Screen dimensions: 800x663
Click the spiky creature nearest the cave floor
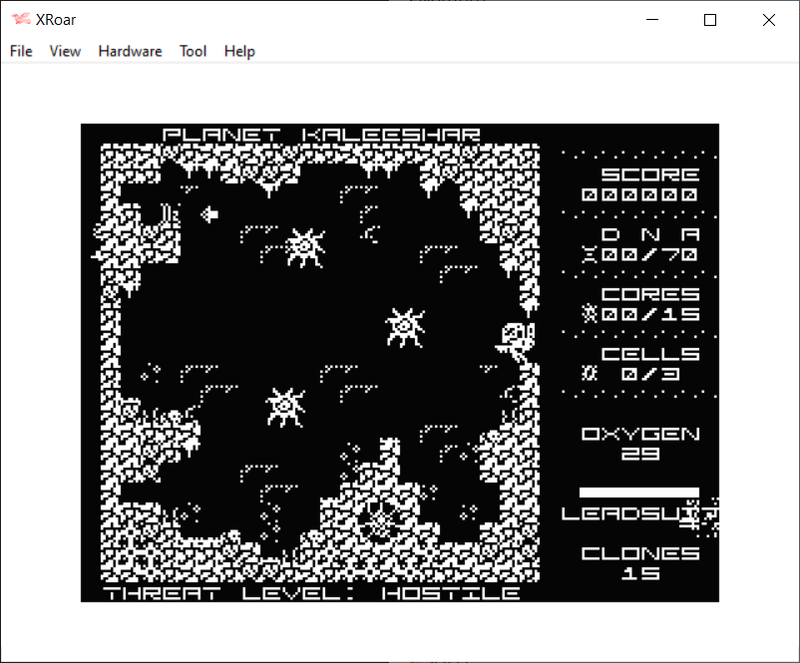(285, 407)
